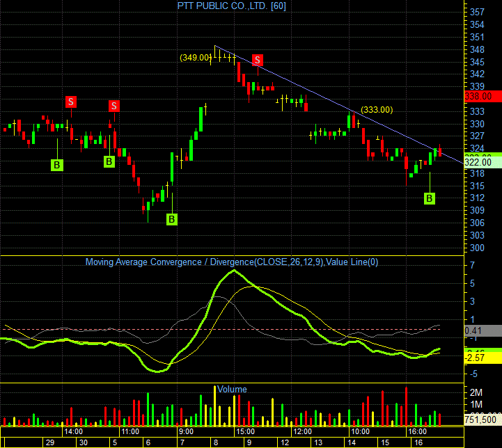The width and height of the screenshot is (502, 448).
Task: Click the 15:00 time axis label
Action: tap(245, 431)
